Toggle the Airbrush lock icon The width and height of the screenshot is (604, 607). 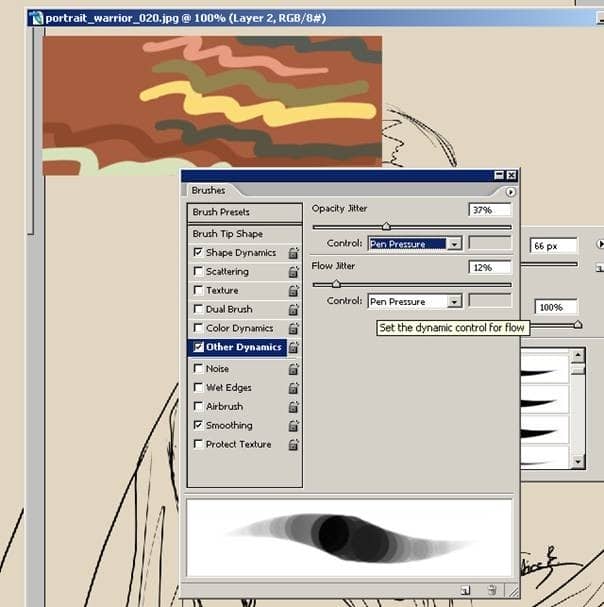tap(293, 407)
